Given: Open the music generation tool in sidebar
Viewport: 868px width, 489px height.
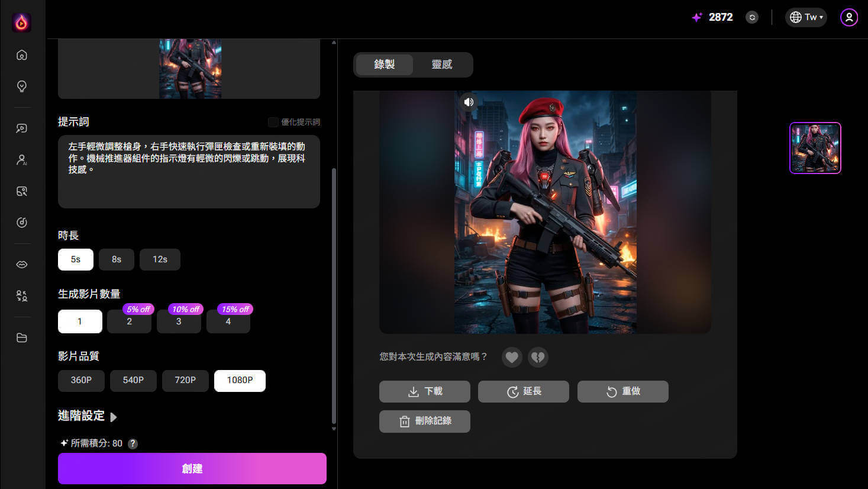Looking at the screenshot, I should [x=21, y=222].
